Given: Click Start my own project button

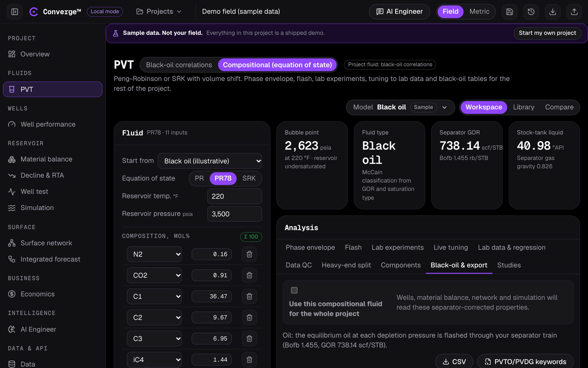Looking at the screenshot, I should [547, 33].
